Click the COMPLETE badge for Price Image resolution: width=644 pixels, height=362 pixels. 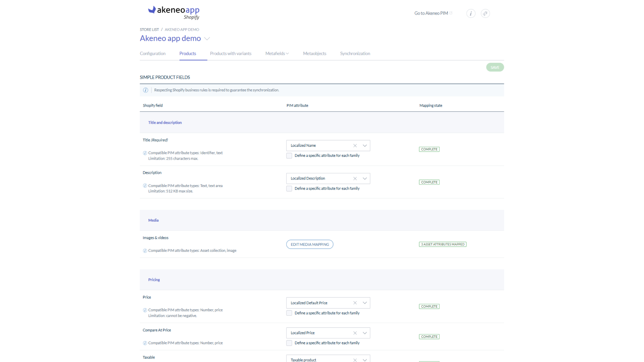tap(429, 306)
